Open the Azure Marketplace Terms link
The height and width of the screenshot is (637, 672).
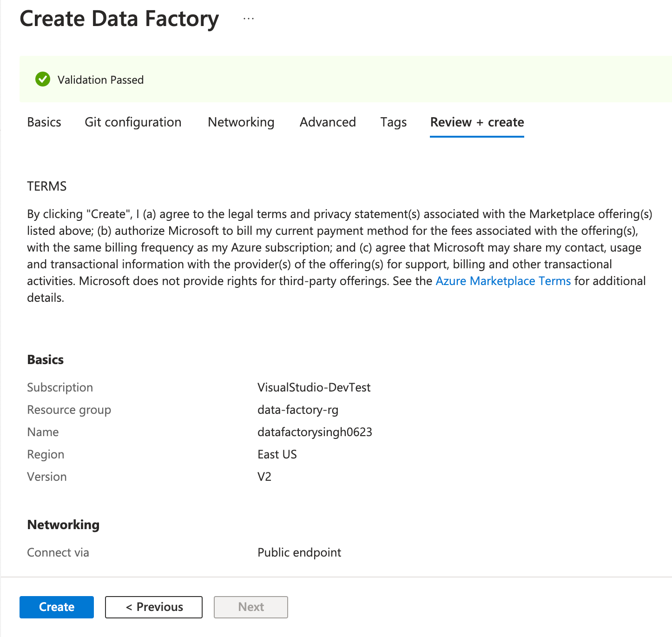(x=503, y=281)
